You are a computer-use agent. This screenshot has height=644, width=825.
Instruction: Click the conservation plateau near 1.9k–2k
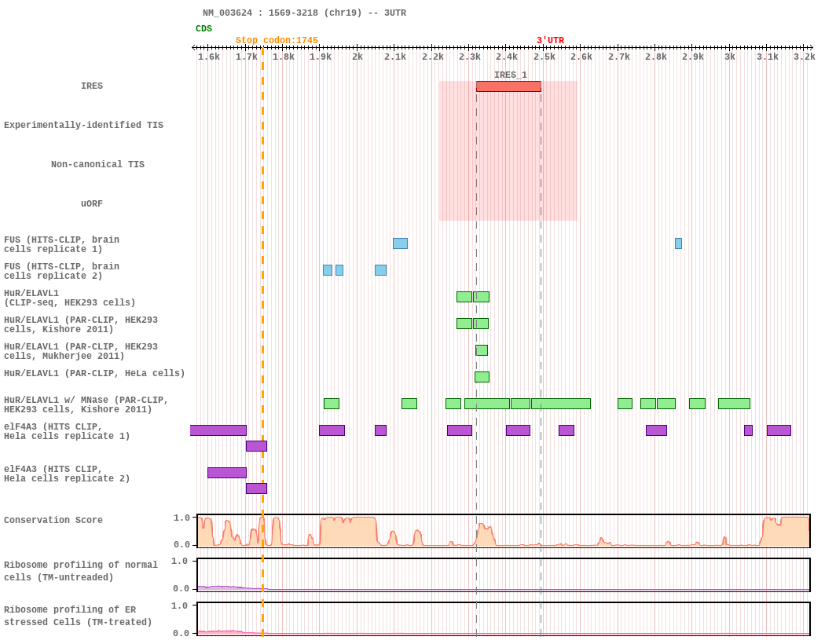pos(348,531)
